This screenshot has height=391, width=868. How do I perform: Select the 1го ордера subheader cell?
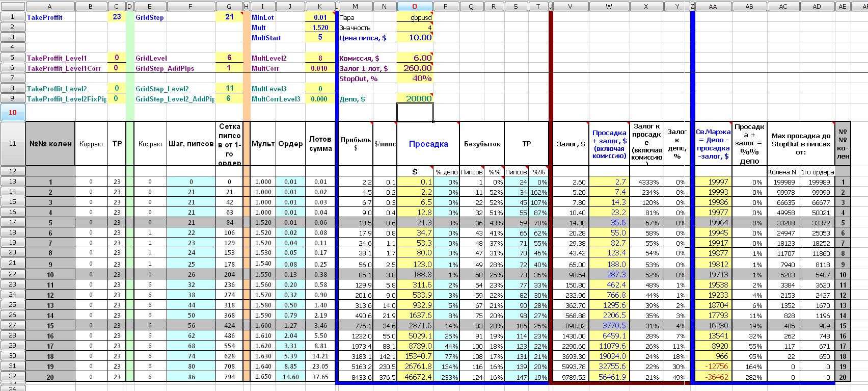(x=817, y=172)
